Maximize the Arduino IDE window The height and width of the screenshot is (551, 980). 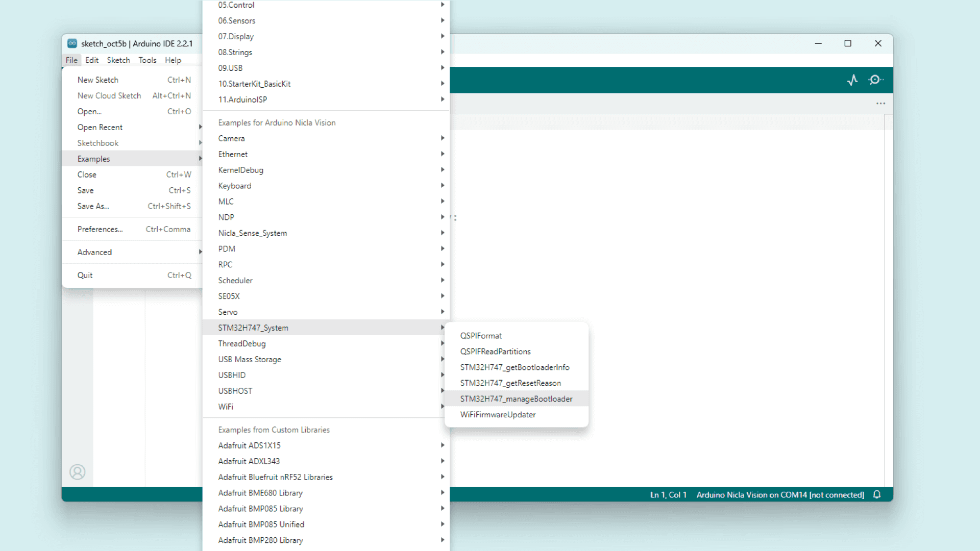click(x=848, y=43)
